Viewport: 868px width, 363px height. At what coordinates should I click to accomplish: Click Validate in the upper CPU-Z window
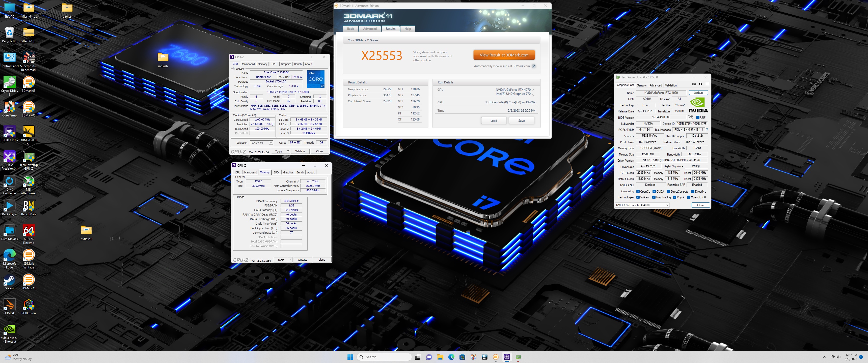[x=300, y=151]
